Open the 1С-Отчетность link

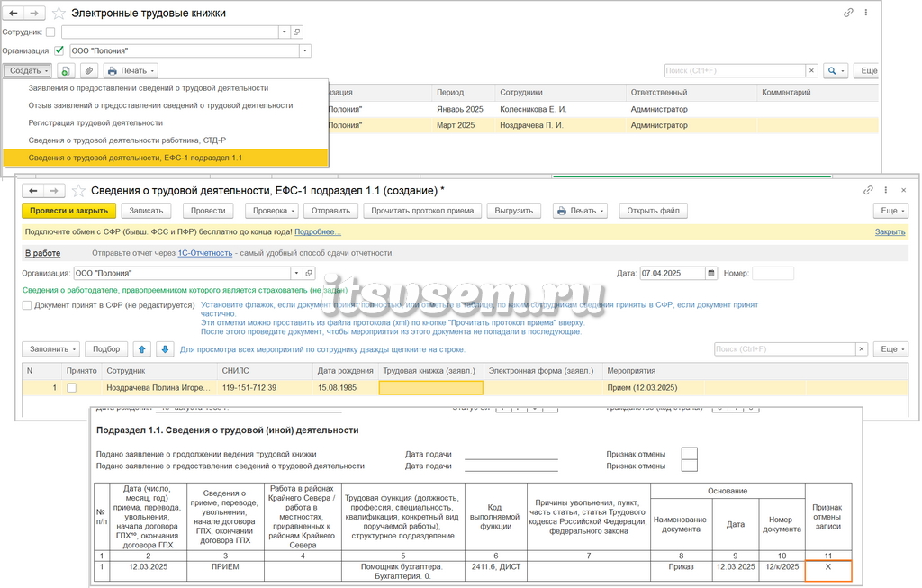pyautogui.click(x=205, y=253)
